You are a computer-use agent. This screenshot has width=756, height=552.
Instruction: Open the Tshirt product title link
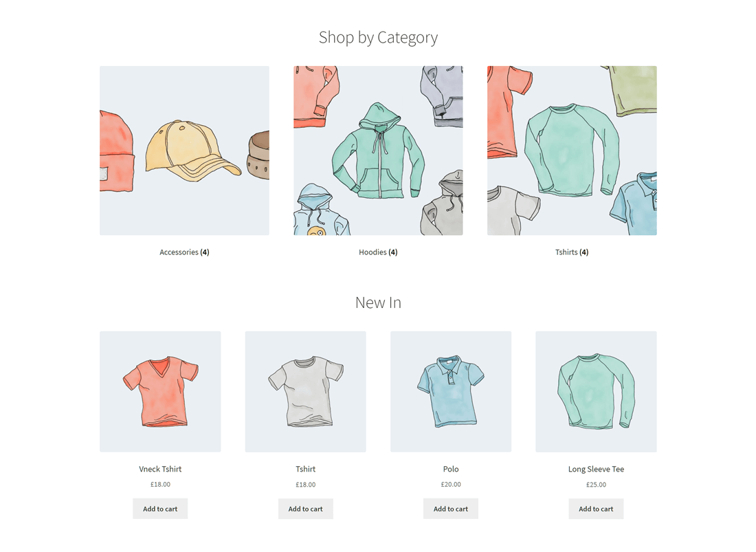pyautogui.click(x=306, y=469)
